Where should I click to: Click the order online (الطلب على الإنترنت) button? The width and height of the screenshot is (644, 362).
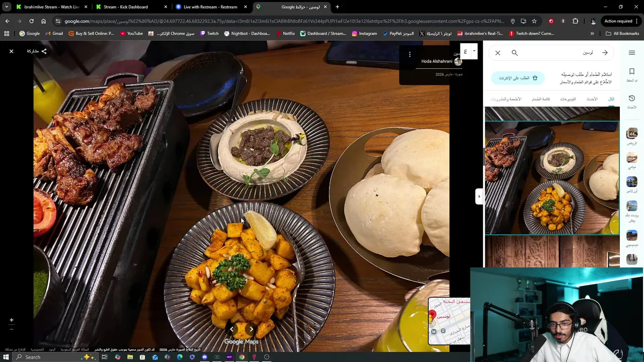[x=518, y=78]
